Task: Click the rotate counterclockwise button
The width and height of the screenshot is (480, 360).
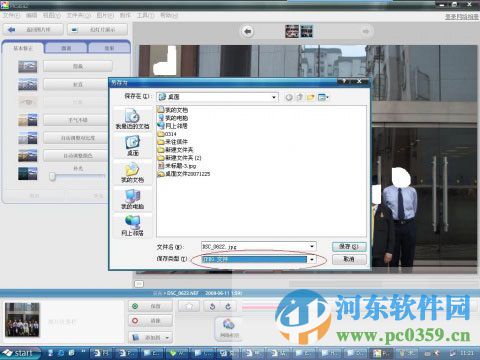Action: pyautogui.click(x=212, y=306)
